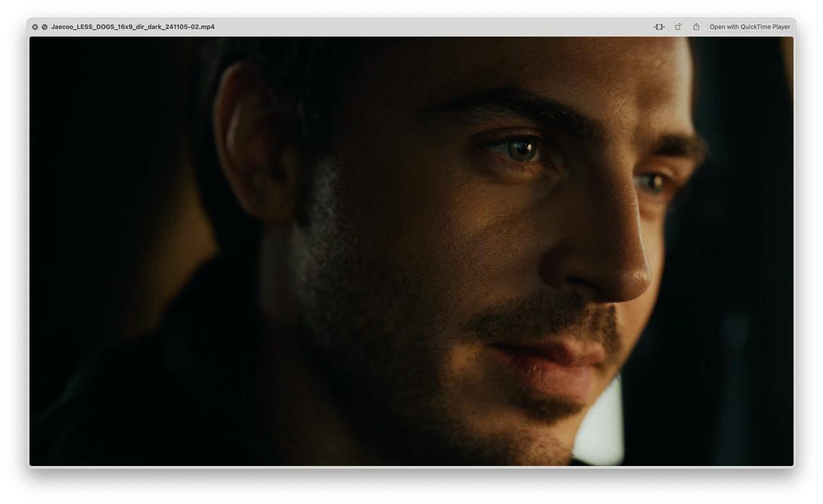The width and height of the screenshot is (823, 504).
Task: Click the dark left area of the video
Action: [96, 257]
